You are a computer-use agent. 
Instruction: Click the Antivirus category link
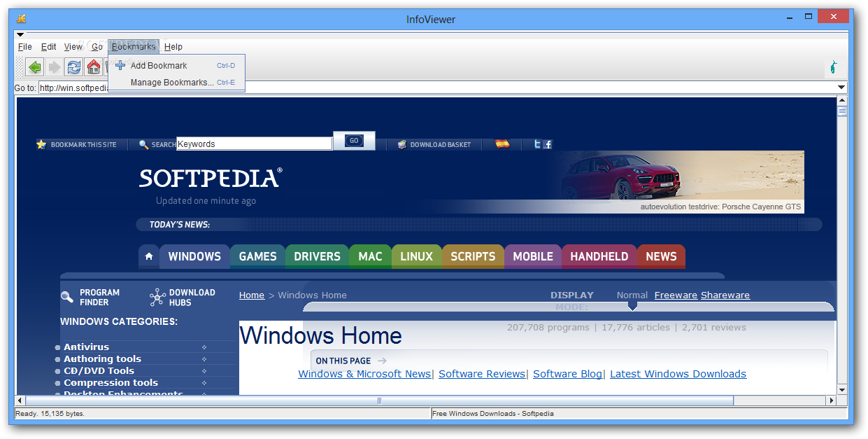[86, 347]
